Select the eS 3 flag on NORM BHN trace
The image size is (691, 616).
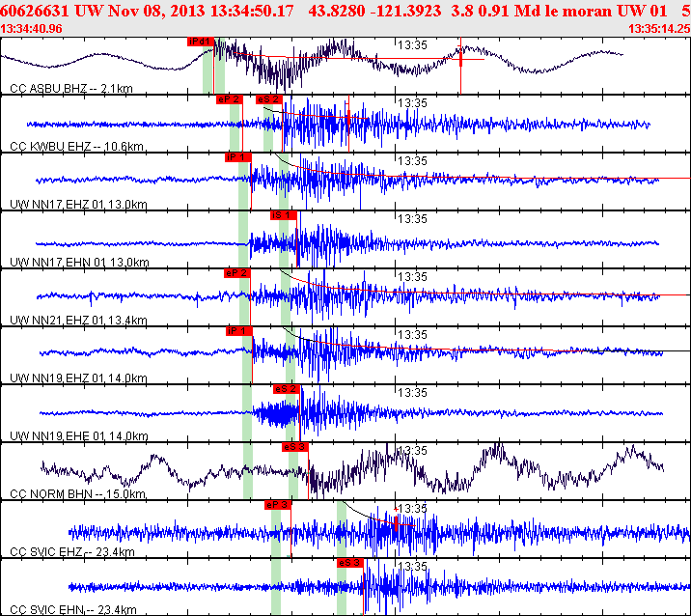295,447
